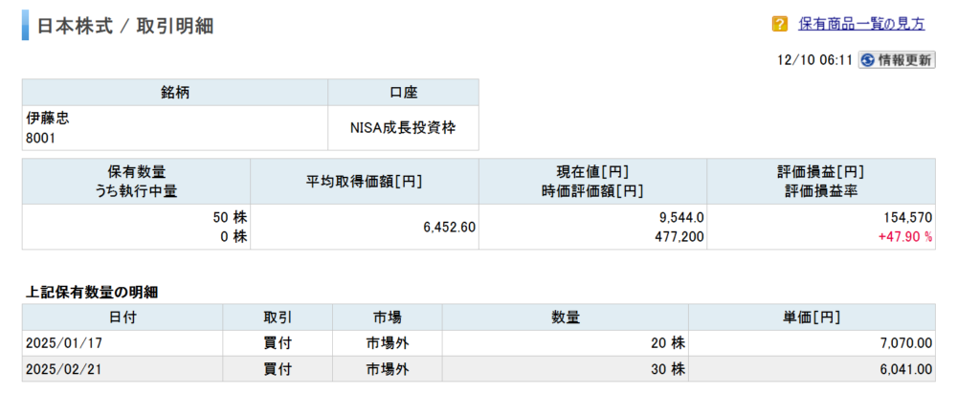This screenshot has height=394, width=980.
Task: Click the 平均取得価額[円] header
Action: point(365,181)
